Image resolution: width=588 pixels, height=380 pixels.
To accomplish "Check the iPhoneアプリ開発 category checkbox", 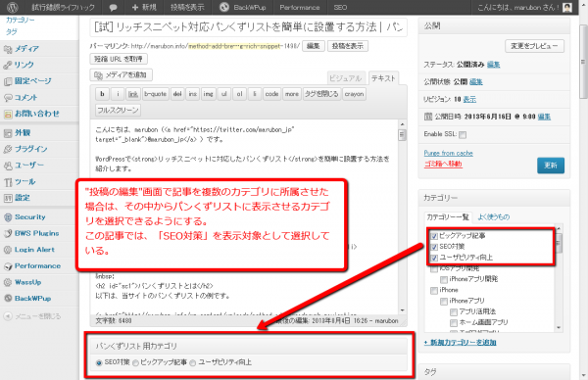I will 444,279.
